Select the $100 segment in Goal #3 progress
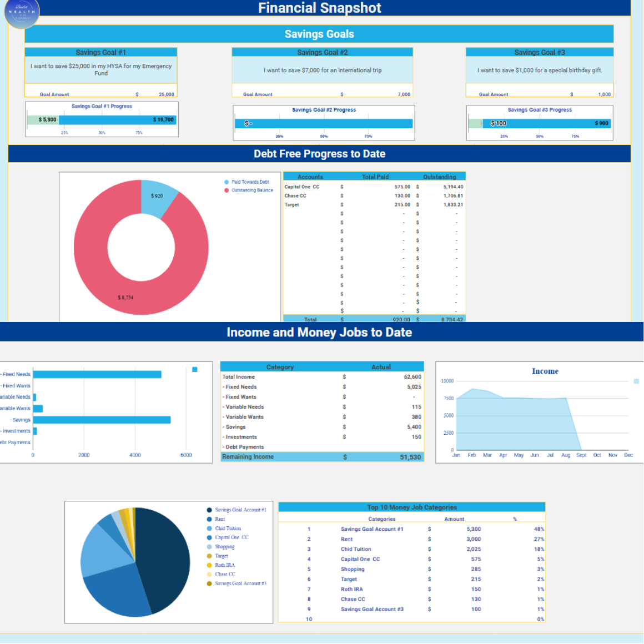Viewport: 644px width, 644px height. pyautogui.click(x=476, y=123)
